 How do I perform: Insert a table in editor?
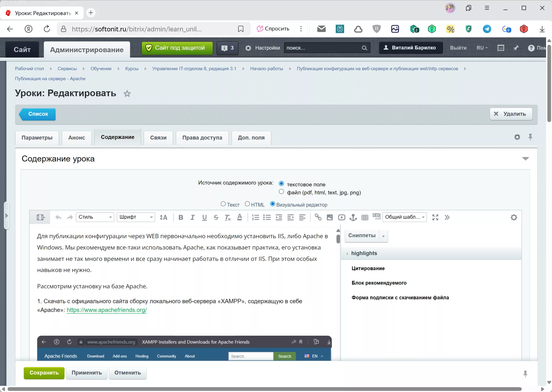[x=365, y=217]
